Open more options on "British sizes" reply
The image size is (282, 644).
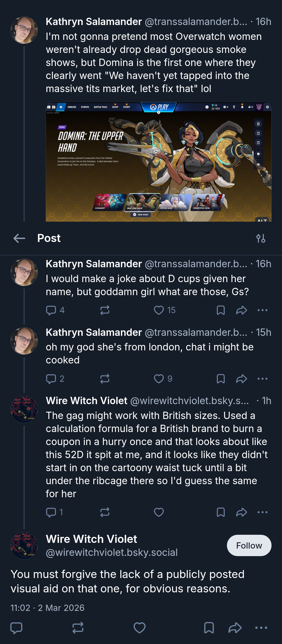click(262, 512)
